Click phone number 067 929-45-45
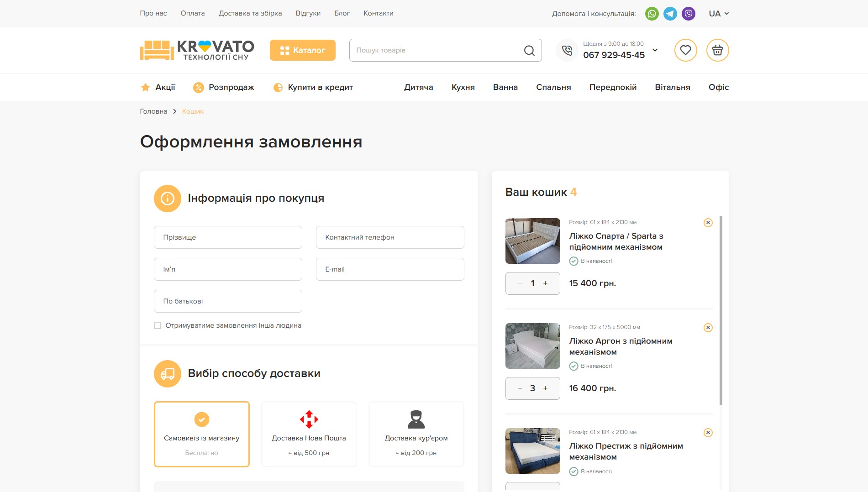Screen dimensions: 868x492 614,55
